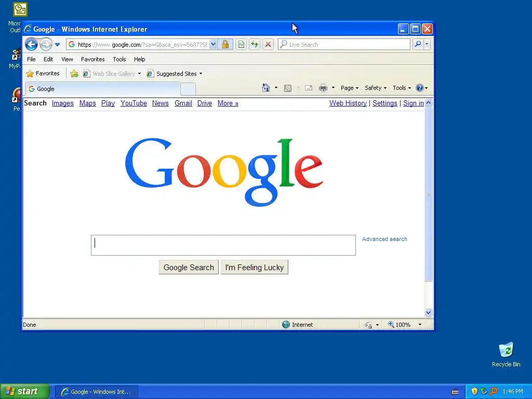The width and height of the screenshot is (532, 399).
Task: Open the Recycle Bin desktop icon
Action: point(506,354)
